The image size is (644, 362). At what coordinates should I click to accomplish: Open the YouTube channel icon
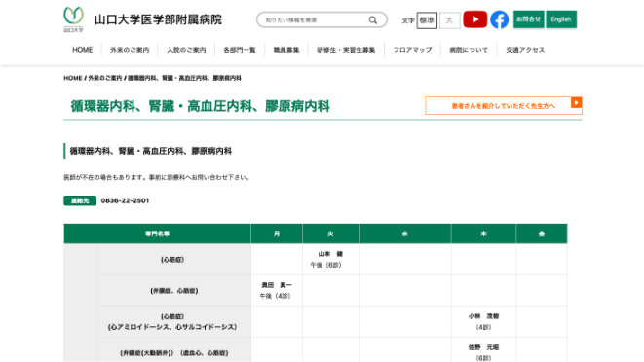coord(474,19)
